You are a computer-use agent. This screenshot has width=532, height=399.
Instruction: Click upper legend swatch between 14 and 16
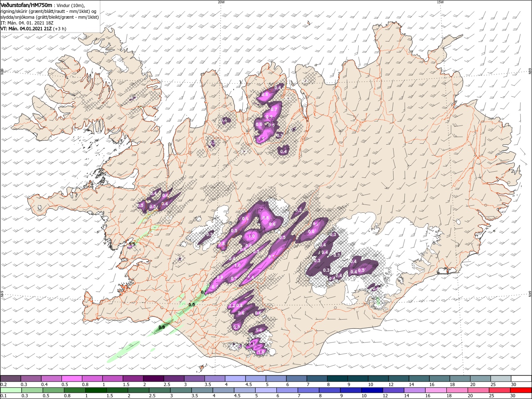pos(419,379)
